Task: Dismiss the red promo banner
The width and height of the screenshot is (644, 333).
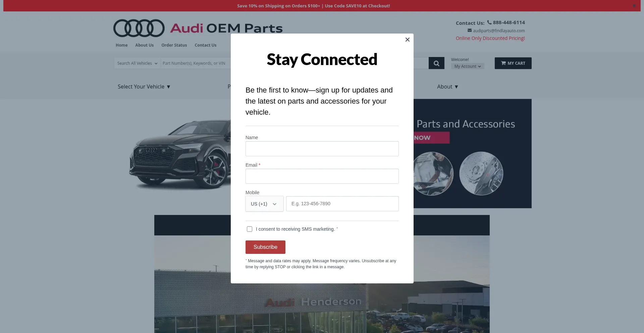Action: (634, 6)
